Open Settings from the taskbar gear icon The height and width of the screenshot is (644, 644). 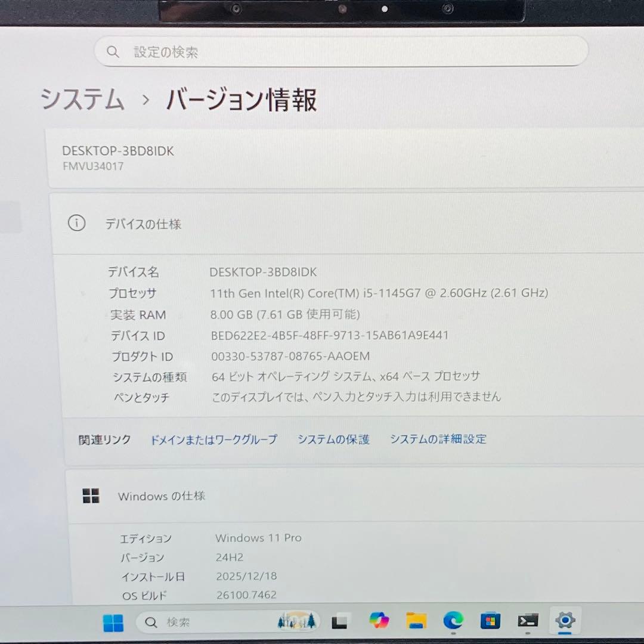(565, 621)
